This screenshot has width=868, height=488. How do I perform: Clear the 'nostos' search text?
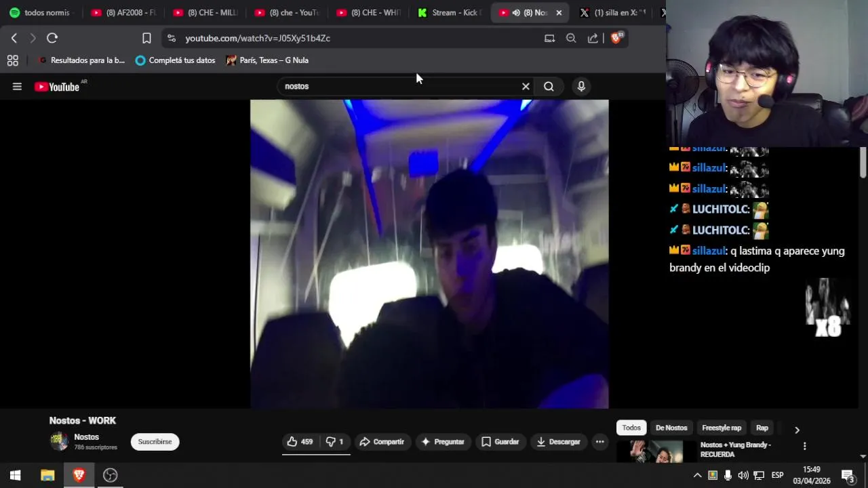pyautogui.click(x=526, y=86)
